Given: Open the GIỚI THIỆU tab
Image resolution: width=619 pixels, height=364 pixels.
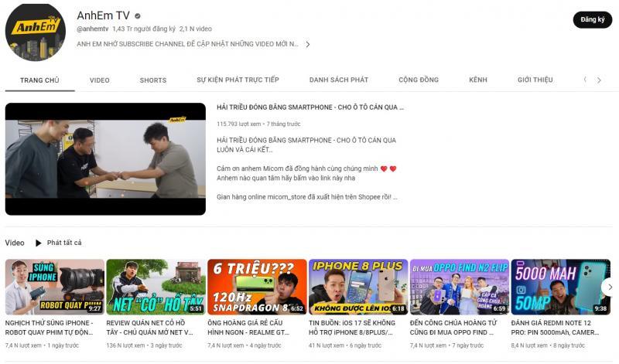Looking at the screenshot, I should tap(535, 80).
